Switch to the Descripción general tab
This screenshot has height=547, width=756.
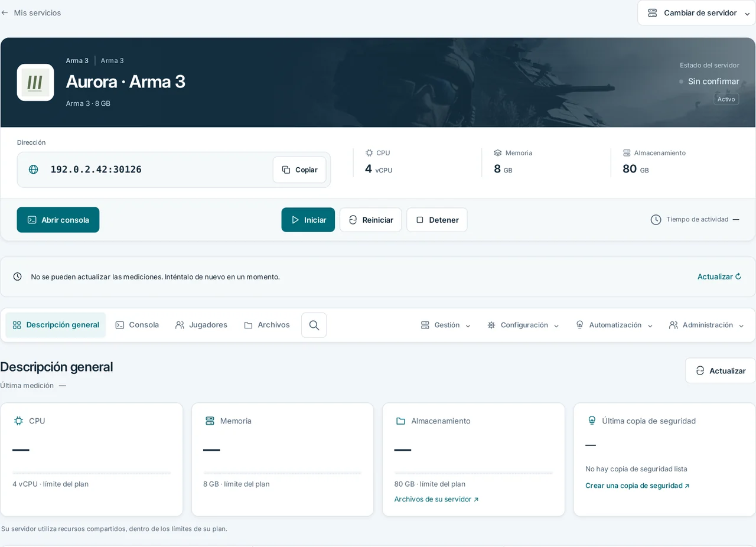(x=56, y=325)
